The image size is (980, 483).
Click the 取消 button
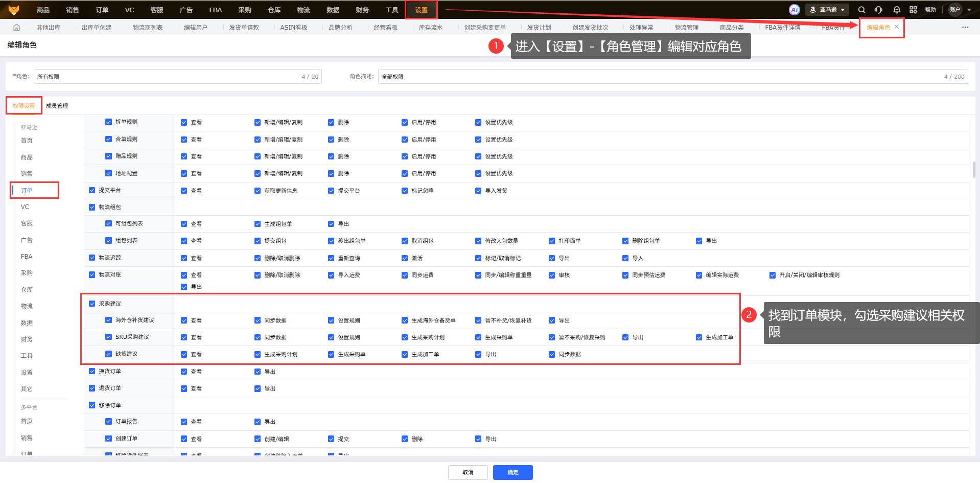[x=468, y=472]
